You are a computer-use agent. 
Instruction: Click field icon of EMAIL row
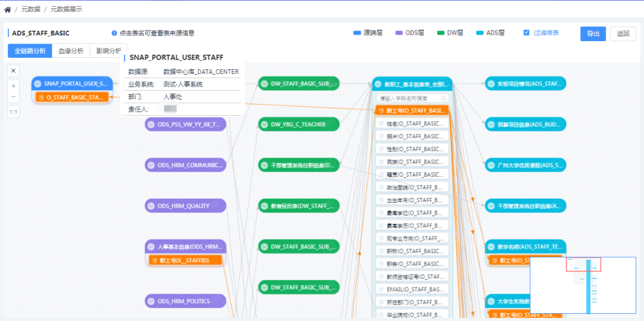(x=382, y=289)
